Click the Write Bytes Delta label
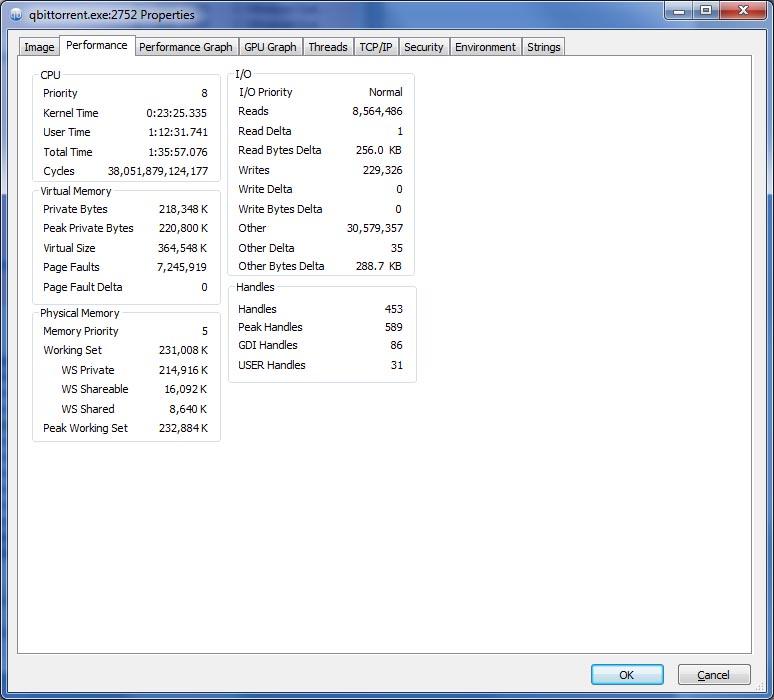Viewport: 774px width, 700px height. [280, 209]
